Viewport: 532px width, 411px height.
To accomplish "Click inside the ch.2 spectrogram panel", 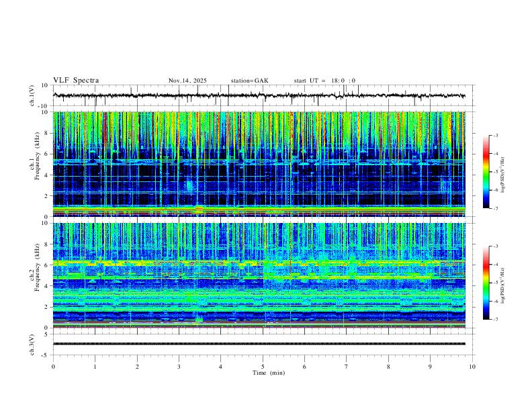I will (259, 275).
